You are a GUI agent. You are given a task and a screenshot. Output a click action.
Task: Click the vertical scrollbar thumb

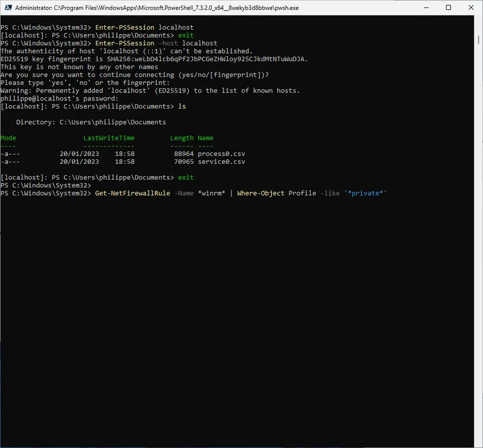point(478,40)
